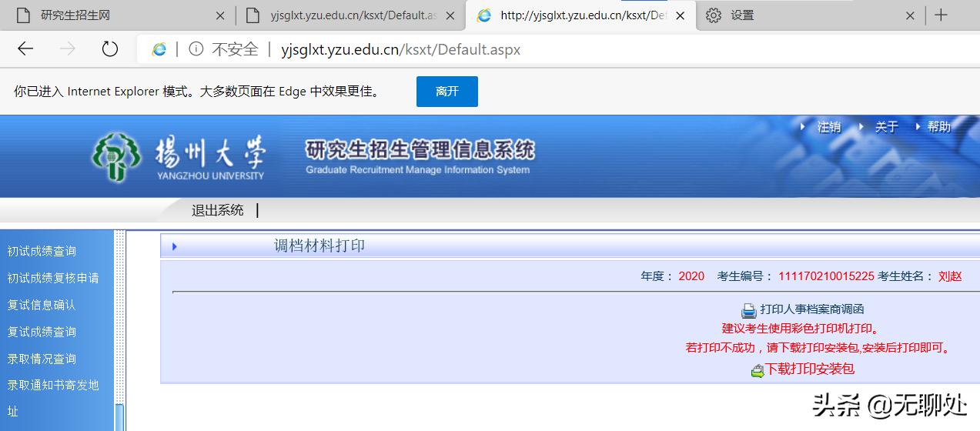Open the site info 不安全 icon

(x=196, y=49)
